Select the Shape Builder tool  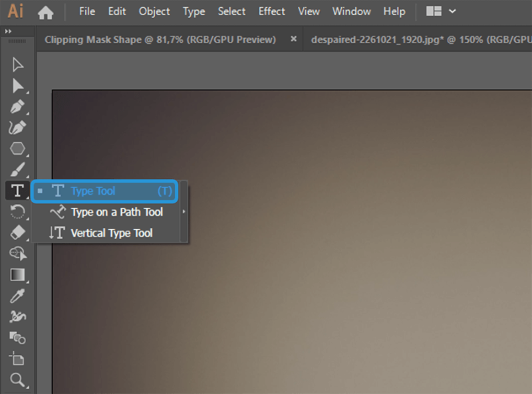[x=18, y=254]
